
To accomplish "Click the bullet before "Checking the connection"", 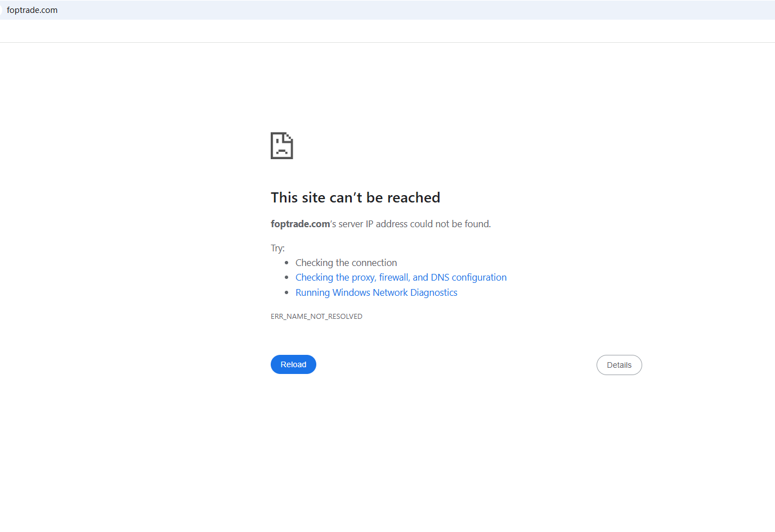I will pos(286,263).
